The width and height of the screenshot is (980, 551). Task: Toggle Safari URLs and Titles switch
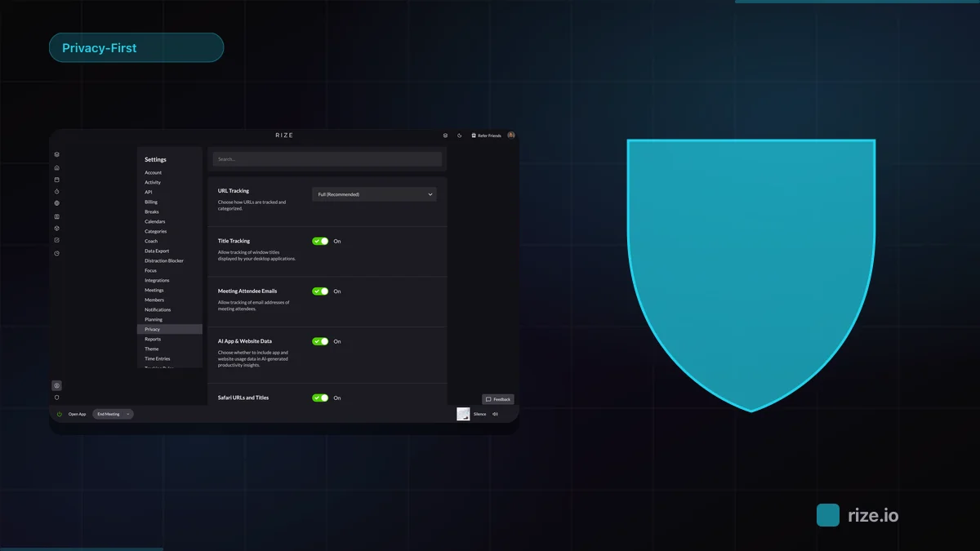pyautogui.click(x=322, y=398)
